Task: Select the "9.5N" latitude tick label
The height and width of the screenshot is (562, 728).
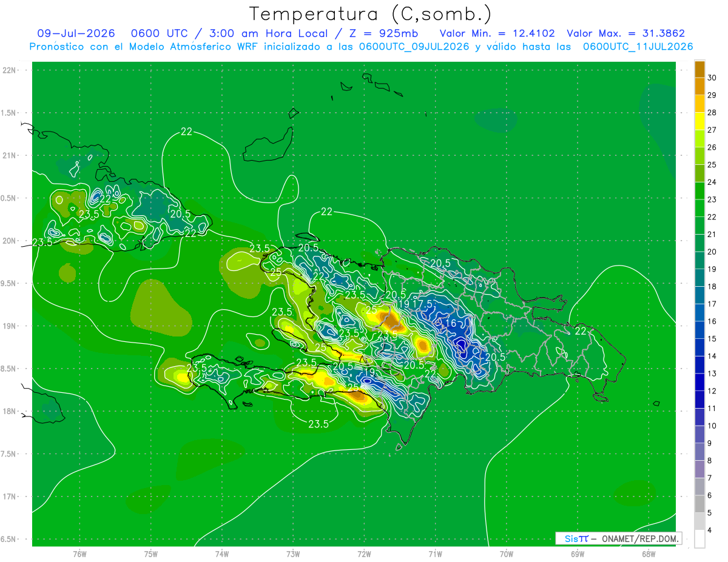Action: (9, 283)
